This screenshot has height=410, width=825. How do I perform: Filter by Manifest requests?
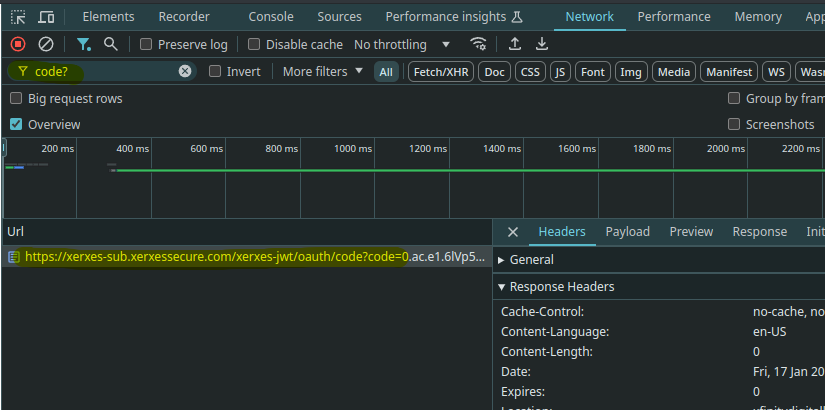coord(729,72)
